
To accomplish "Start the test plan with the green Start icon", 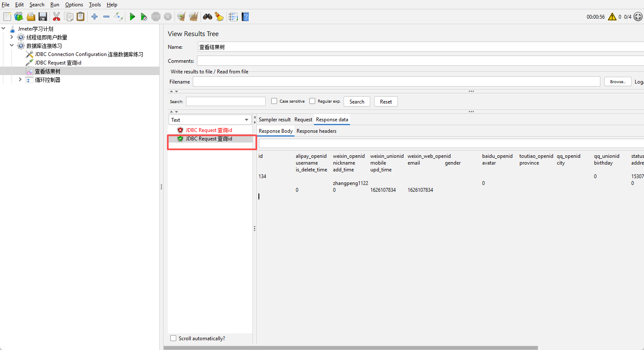I will [x=132, y=17].
